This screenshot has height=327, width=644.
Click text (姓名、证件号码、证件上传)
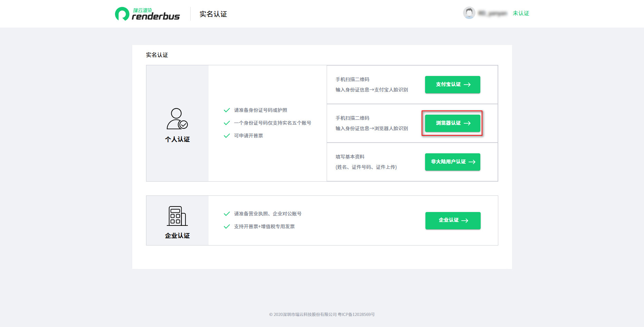coord(366,167)
